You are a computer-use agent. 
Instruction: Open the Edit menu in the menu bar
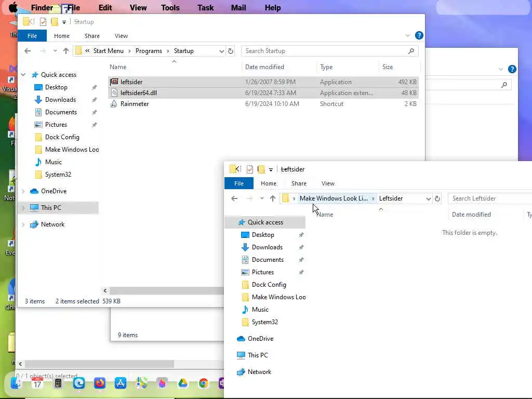(x=105, y=7)
